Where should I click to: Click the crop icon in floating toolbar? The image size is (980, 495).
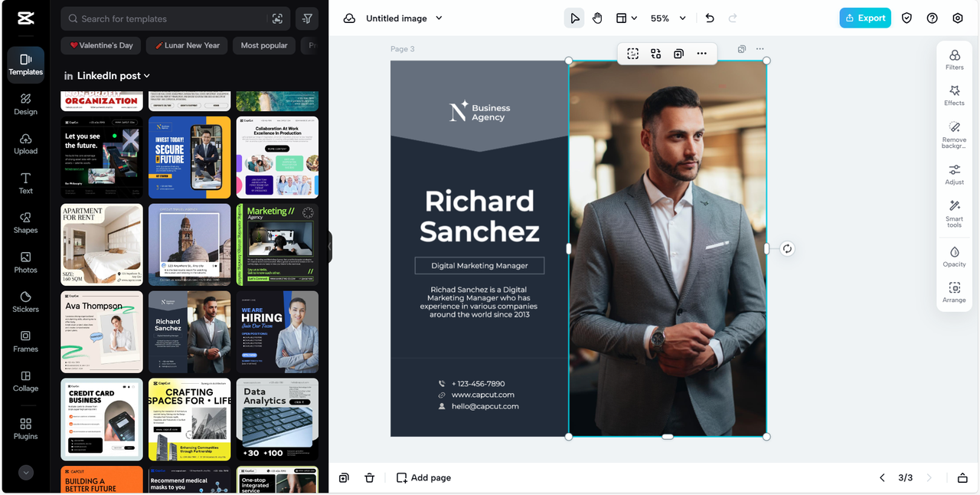coord(632,54)
